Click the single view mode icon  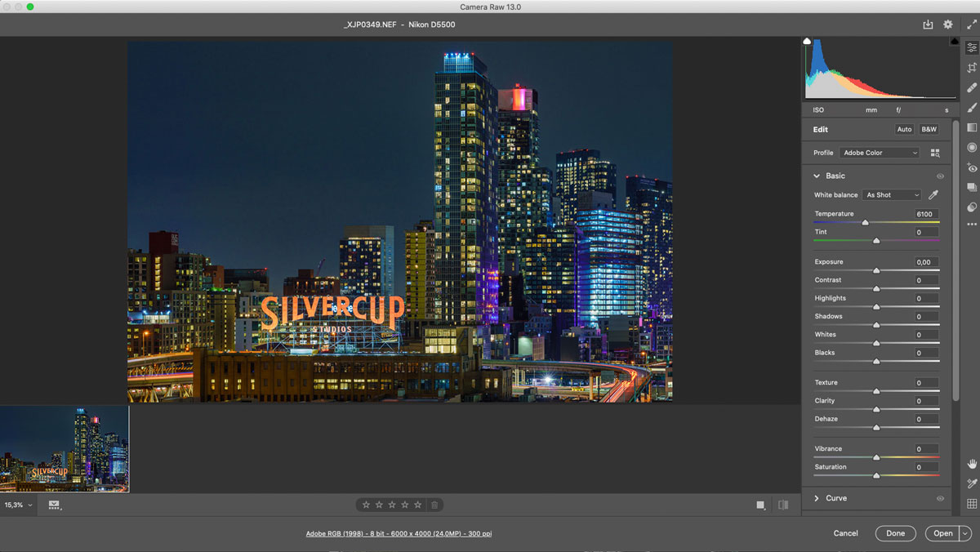click(x=761, y=505)
